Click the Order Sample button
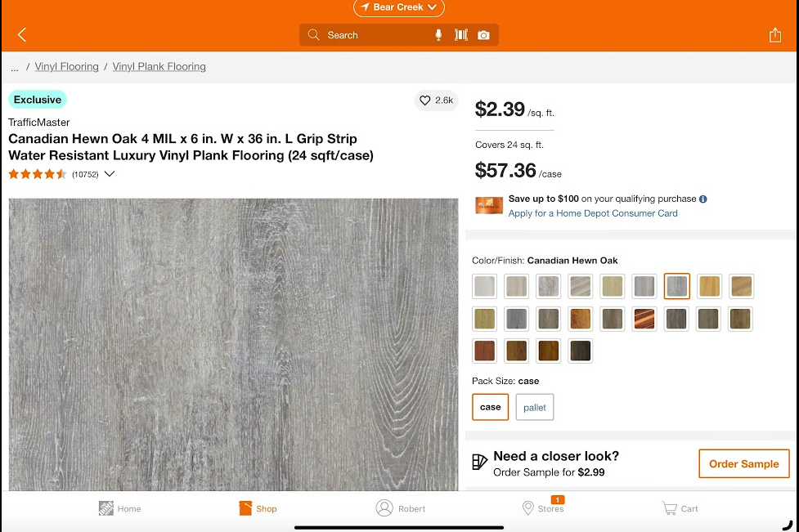Screen dimensions: 799x532 pos(744,464)
